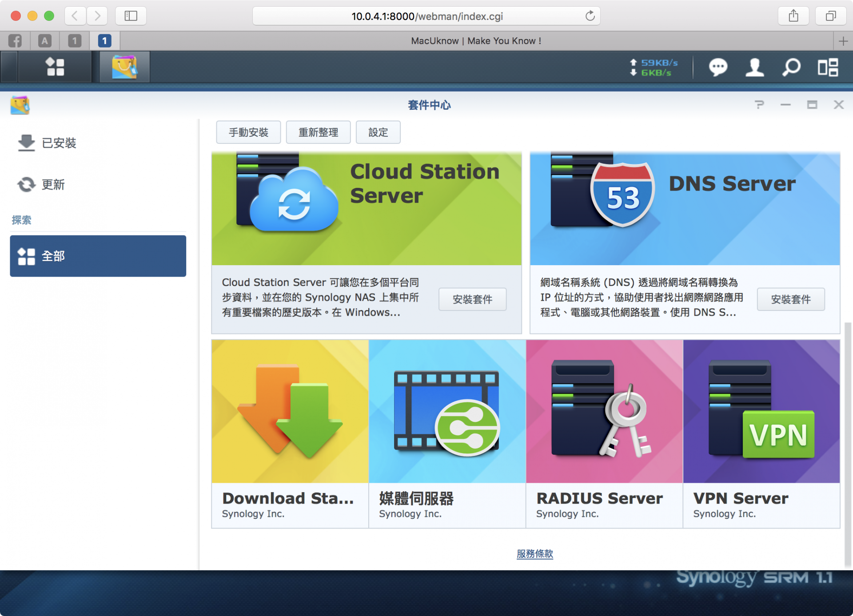Click the help question mark icon
Image resolution: width=853 pixels, height=616 pixels.
[x=759, y=105]
